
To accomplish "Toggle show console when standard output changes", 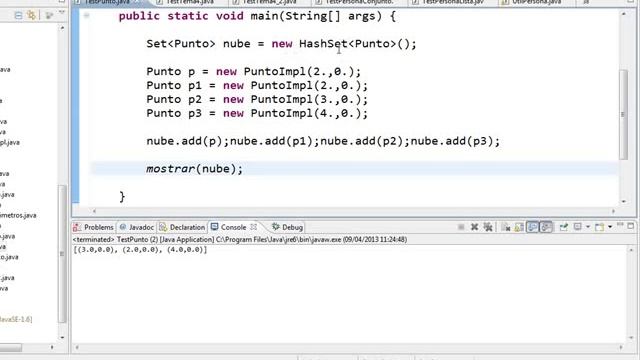I will click(532, 227).
